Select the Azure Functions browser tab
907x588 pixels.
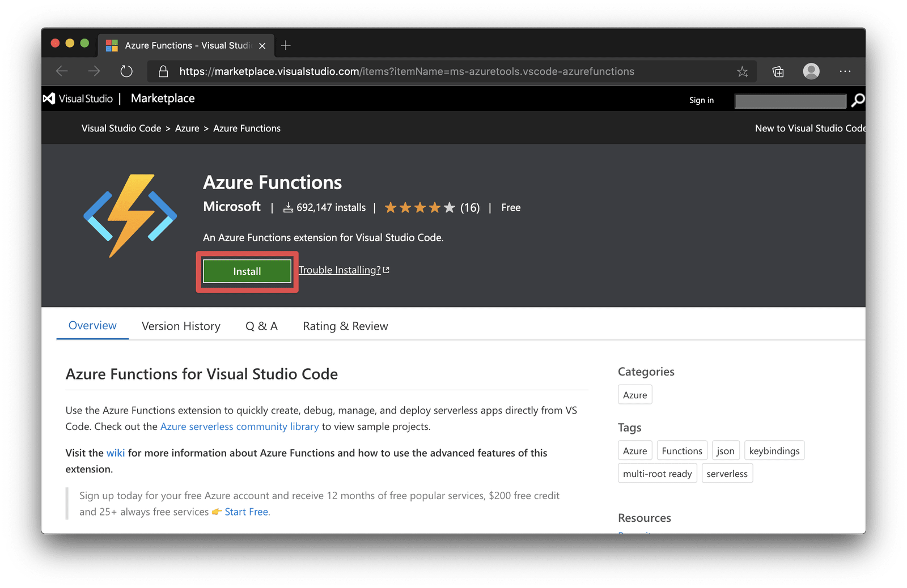tap(187, 45)
